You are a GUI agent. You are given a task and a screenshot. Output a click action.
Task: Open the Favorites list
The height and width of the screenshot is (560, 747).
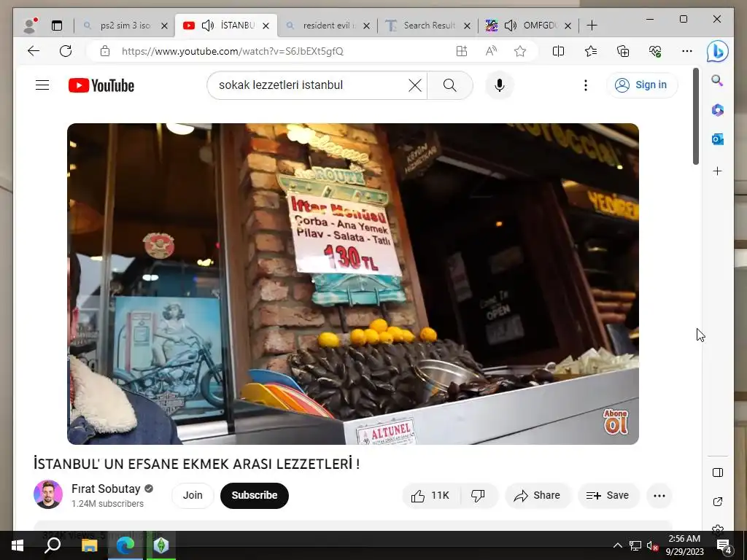591,51
